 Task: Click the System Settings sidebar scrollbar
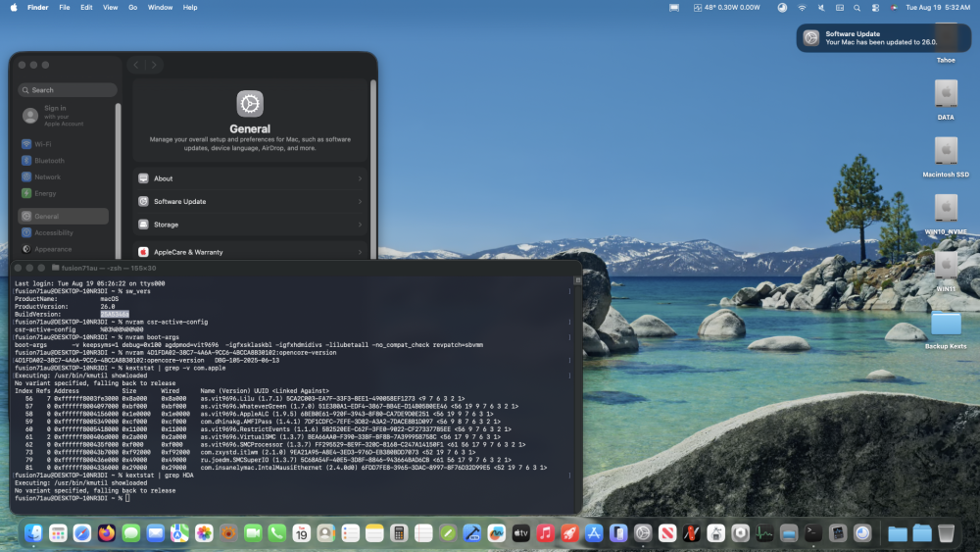coord(119,181)
